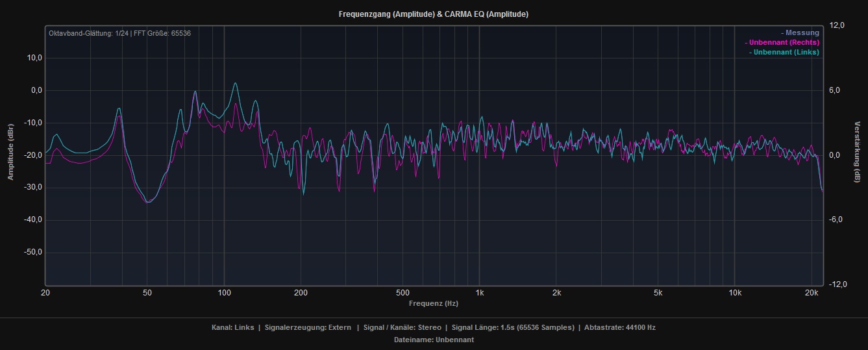The image size is (868, 350).
Task: Click the 20k frequency axis tick
Action: (812, 293)
